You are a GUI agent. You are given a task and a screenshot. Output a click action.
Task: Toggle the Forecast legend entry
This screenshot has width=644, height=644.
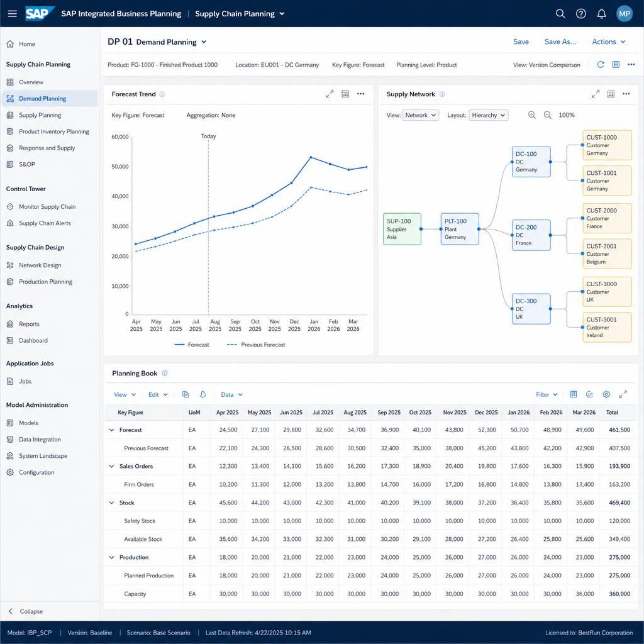(x=191, y=345)
